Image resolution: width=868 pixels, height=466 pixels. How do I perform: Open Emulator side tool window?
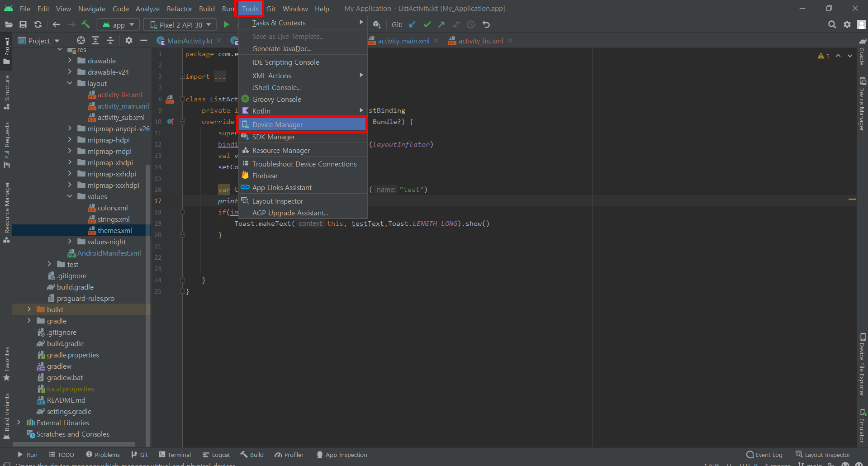point(863,425)
